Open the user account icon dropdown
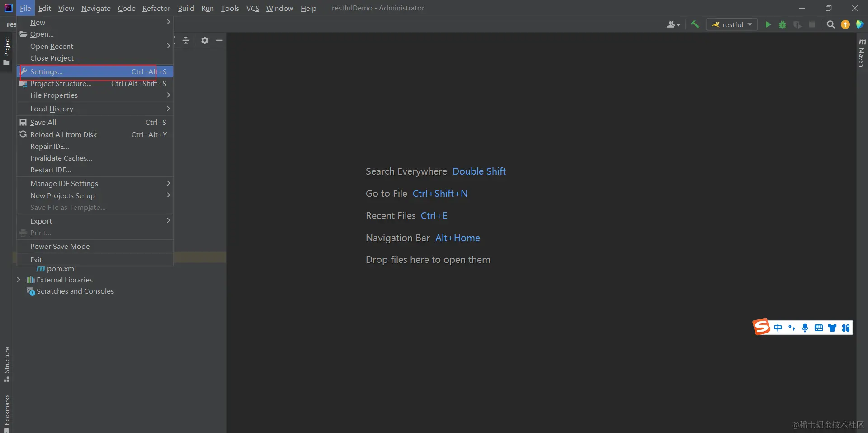The image size is (868, 433). pos(673,24)
